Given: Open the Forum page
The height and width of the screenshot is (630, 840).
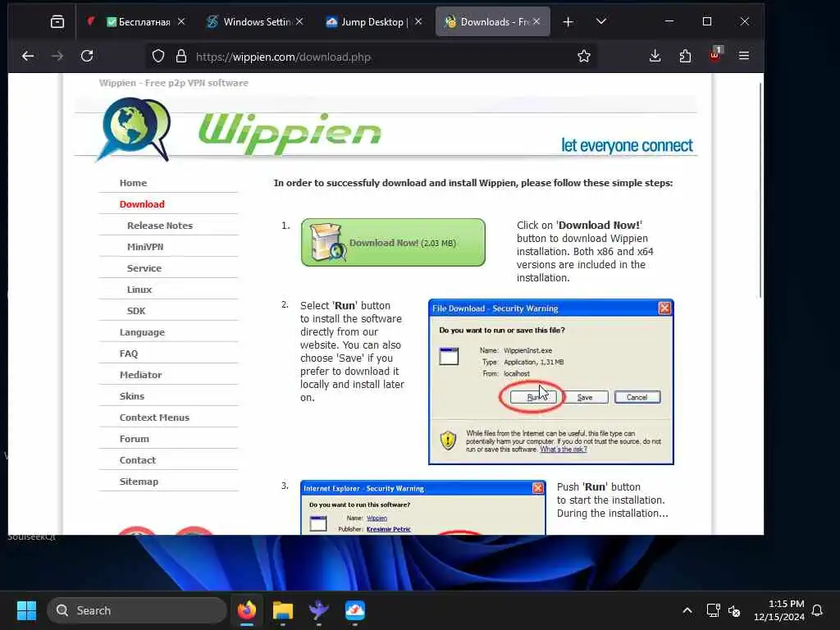Looking at the screenshot, I should 134,439.
